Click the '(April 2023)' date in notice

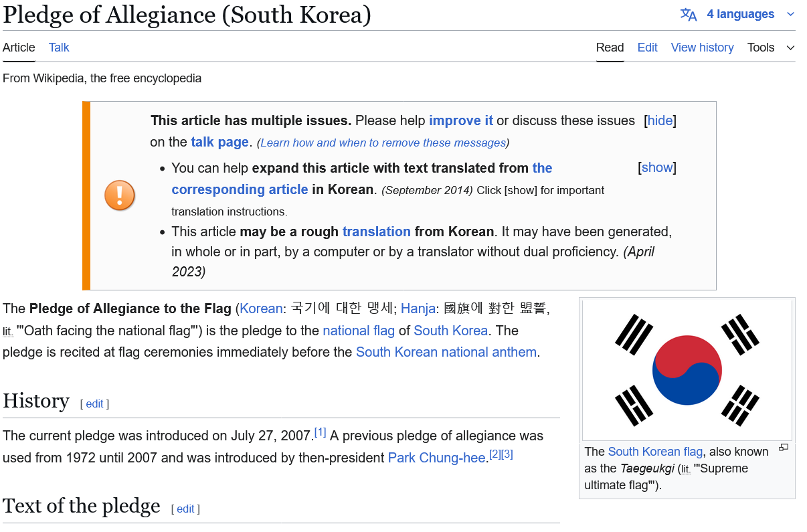pos(413,262)
